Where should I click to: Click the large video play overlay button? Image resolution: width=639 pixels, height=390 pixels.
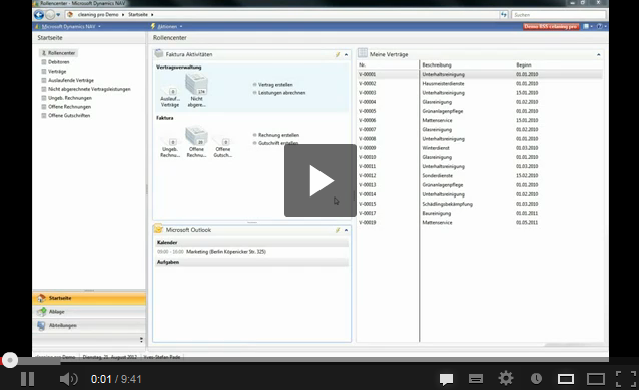pos(320,180)
